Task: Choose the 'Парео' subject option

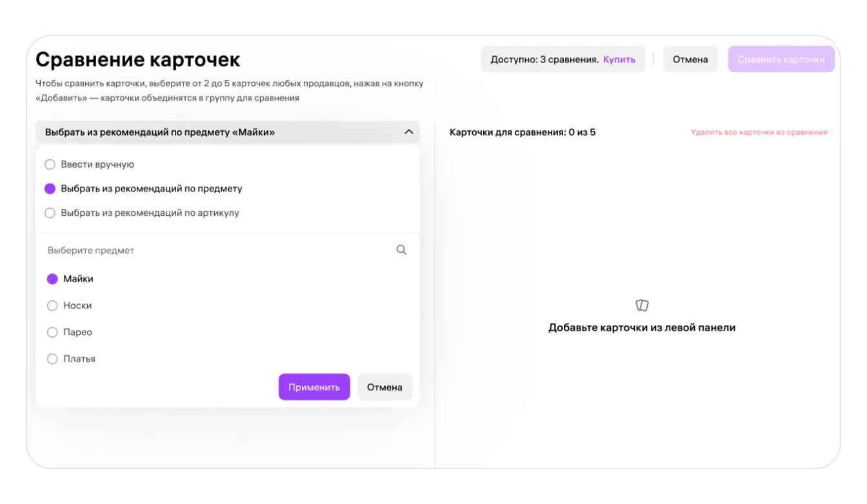Action: click(52, 333)
